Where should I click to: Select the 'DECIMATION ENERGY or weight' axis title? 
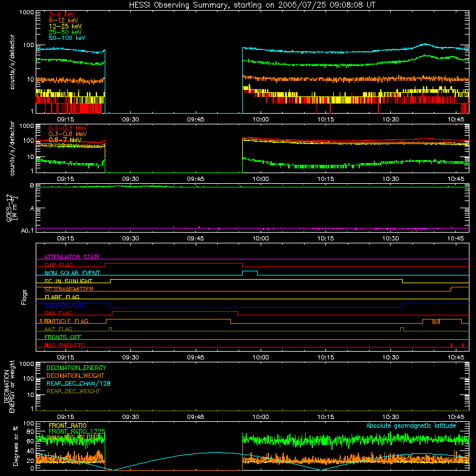point(9,386)
